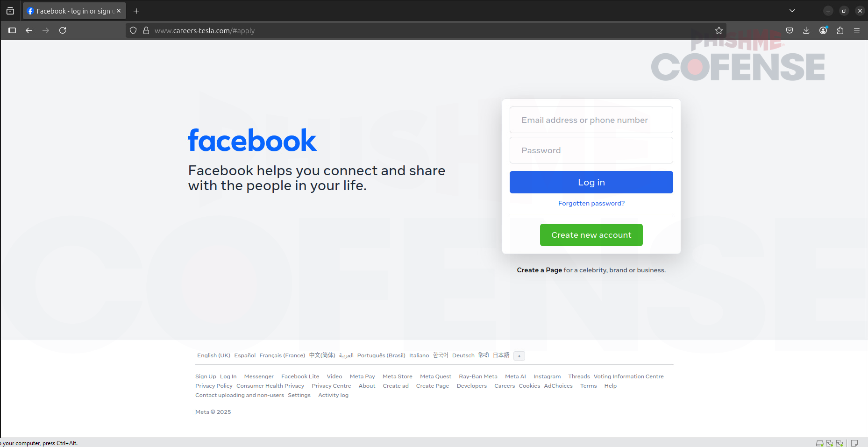This screenshot has height=447, width=868.
Task: Reload the current page
Action: 63,30
